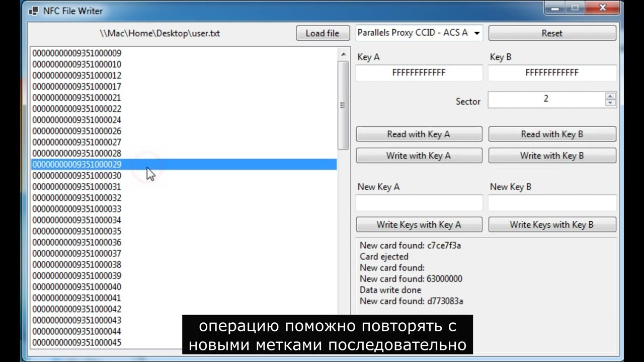This screenshot has width=644, height=362.
Task: Click the Load file button
Action: (323, 33)
